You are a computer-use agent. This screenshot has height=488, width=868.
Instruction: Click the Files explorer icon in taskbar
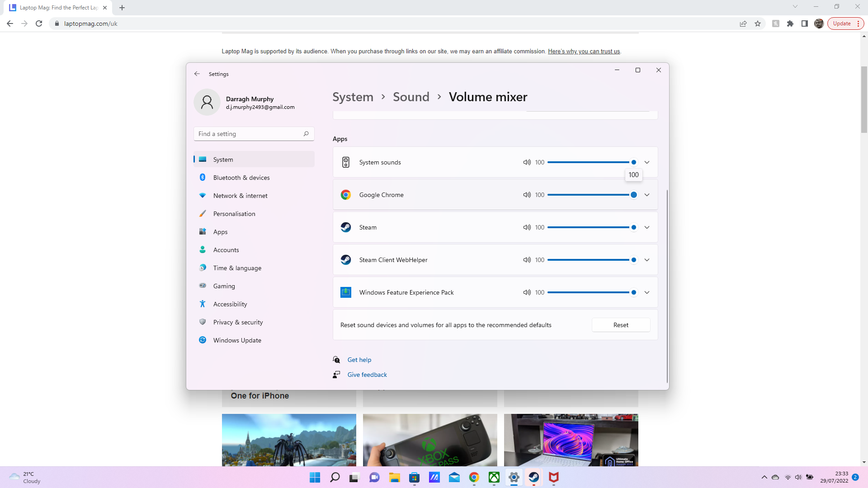click(394, 477)
